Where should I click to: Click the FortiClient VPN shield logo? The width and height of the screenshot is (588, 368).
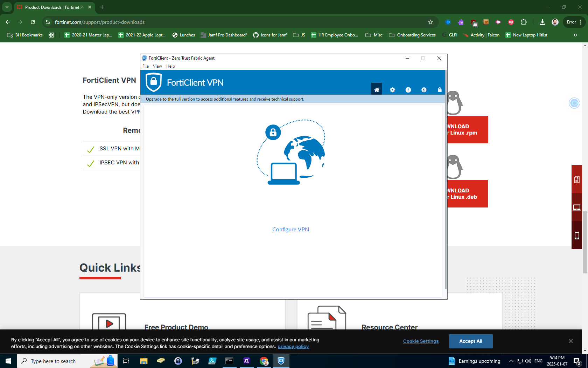pos(154,82)
